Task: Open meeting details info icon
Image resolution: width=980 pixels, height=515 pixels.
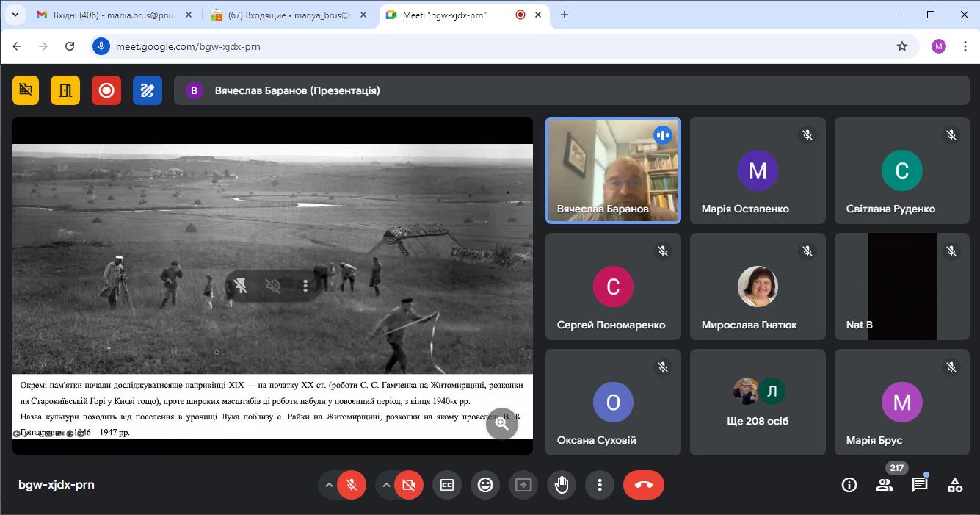Action: click(x=849, y=485)
